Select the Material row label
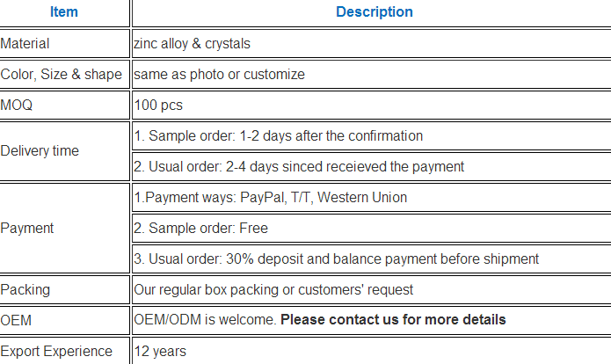The image size is (611, 364). coord(25,43)
